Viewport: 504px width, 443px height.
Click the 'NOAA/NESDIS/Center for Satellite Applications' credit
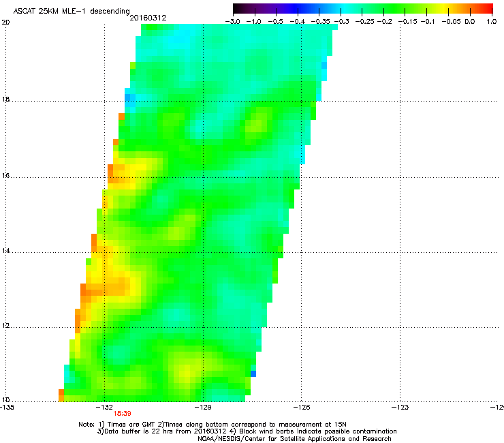coord(295,438)
